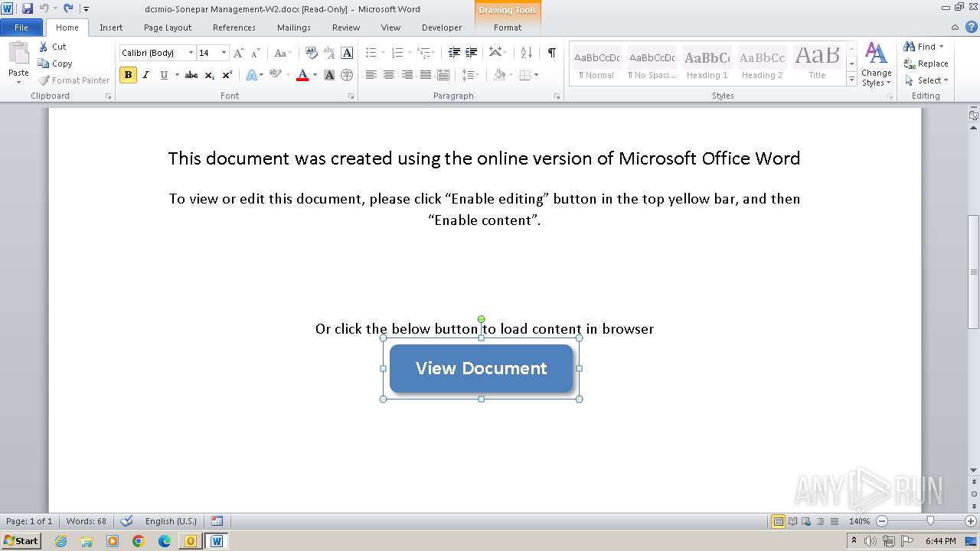Apply strikethrough formatting

click(x=191, y=75)
